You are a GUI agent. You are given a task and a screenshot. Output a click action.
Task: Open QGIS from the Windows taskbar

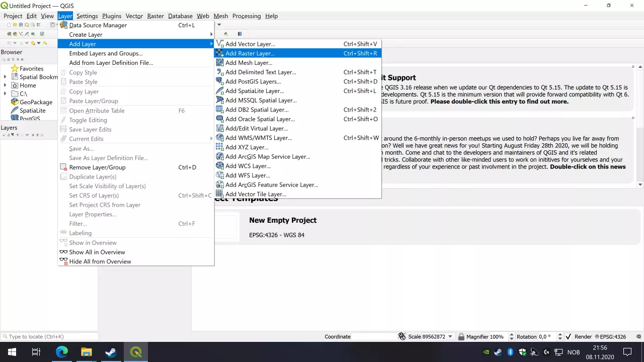click(x=135, y=352)
